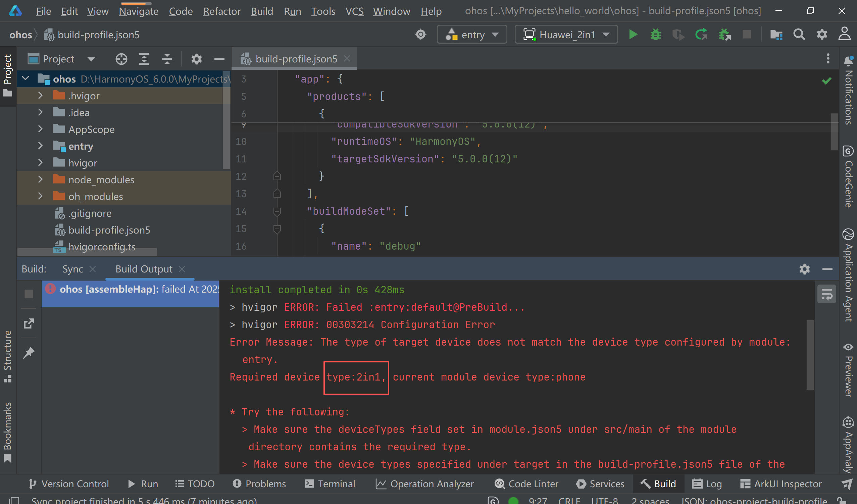Image resolution: width=857 pixels, height=504 pixels.
Task: Expand the entry folder in project tree
Action: pyautogui.click(x=40, y=146)
